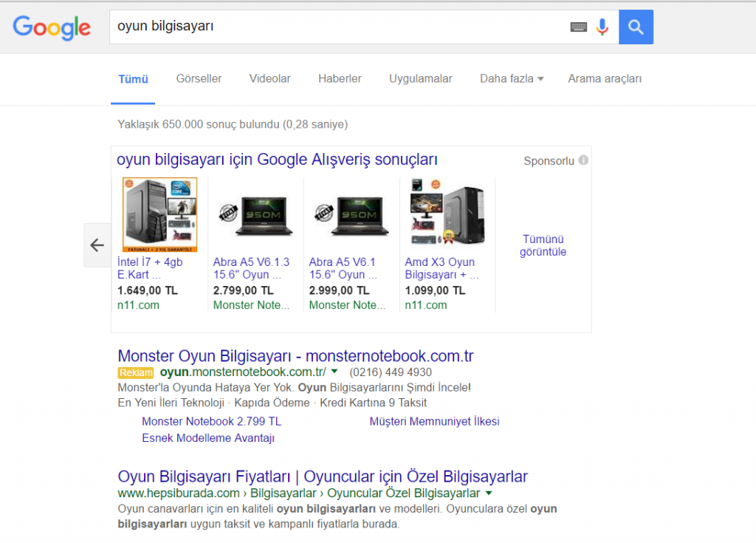The image size is (756, 543).
Task: Click the www.hepsiburada.com breadcrumb URL
Action: click(298, 494)
